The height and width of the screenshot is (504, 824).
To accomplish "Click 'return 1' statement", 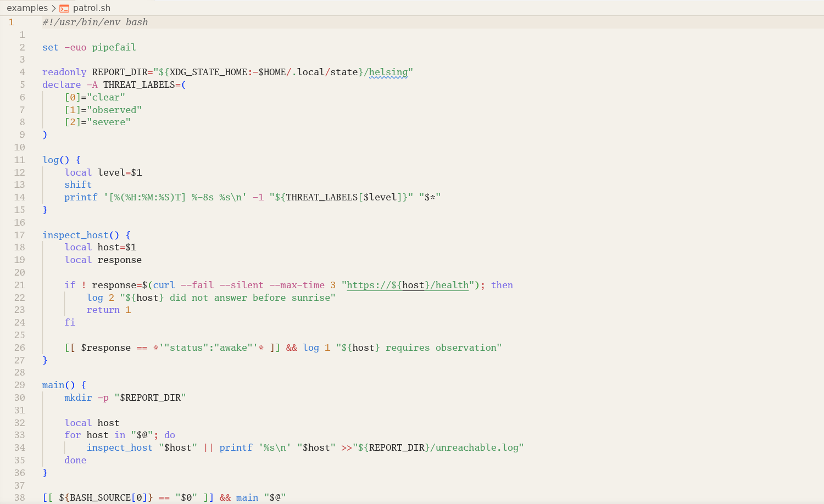I will coord(109,310).
